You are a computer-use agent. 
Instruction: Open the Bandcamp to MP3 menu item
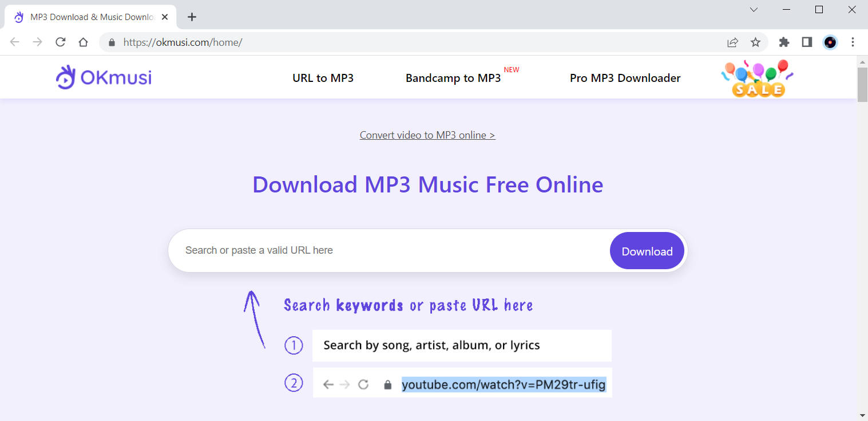point(453,78)
